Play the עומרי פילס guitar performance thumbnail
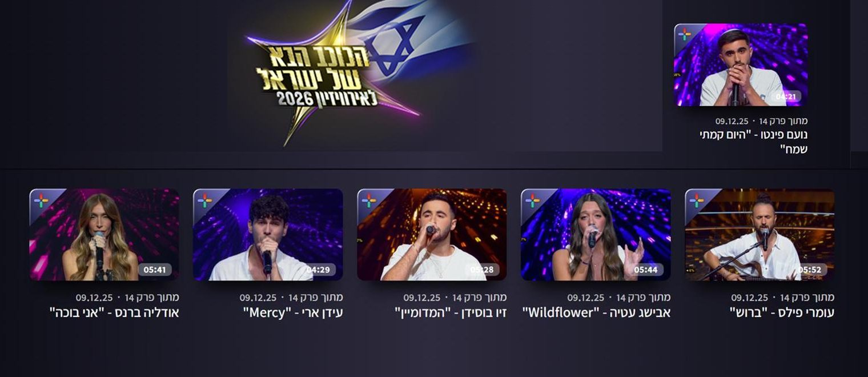Image resolution: width=868 pixels, height=377 pixels. click(759, 235)
